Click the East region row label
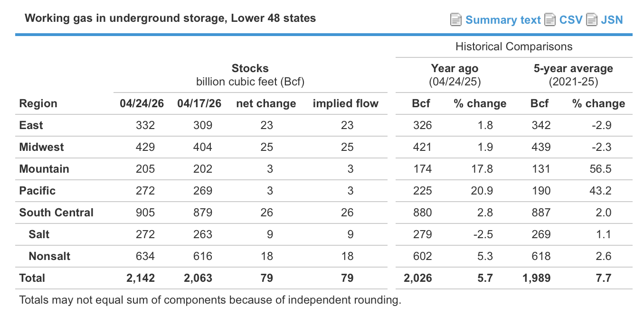 [x=31, y=125]
